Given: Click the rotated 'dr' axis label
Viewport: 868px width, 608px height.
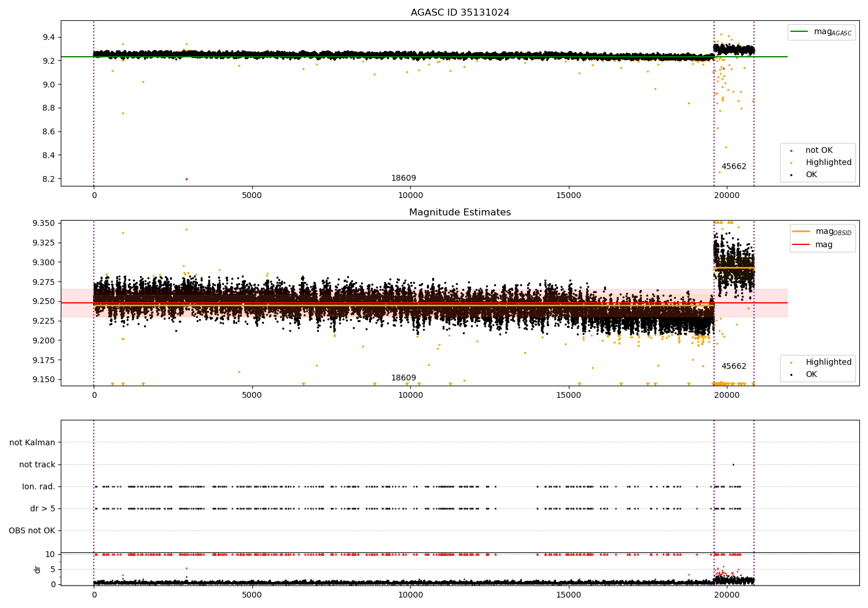Looking at the screenshot, I should (38, 569).
